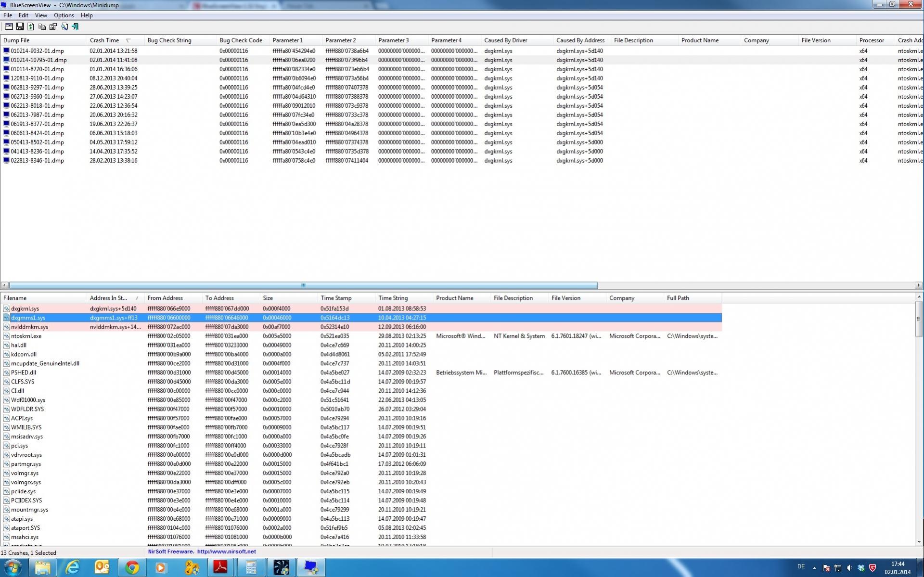The image size is (924, 577).
Task: Click the Copy Selected Items icon
Action: click(42, 27)
